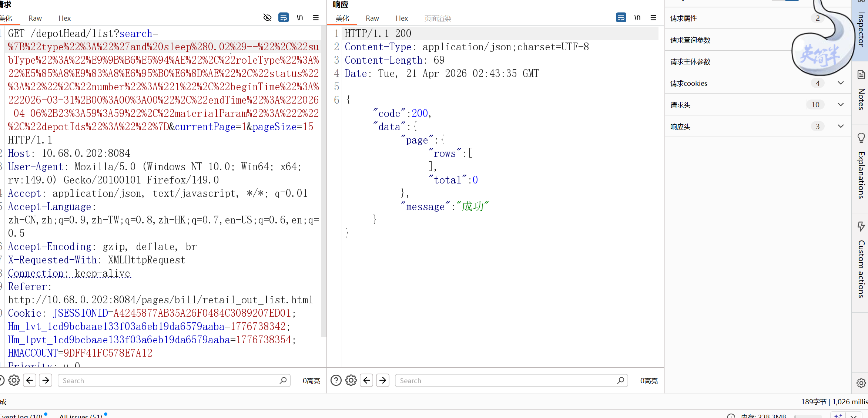
Task: Toggle word wrap icon in response panel
Action: pyautogui.click(x=621, y=17)
